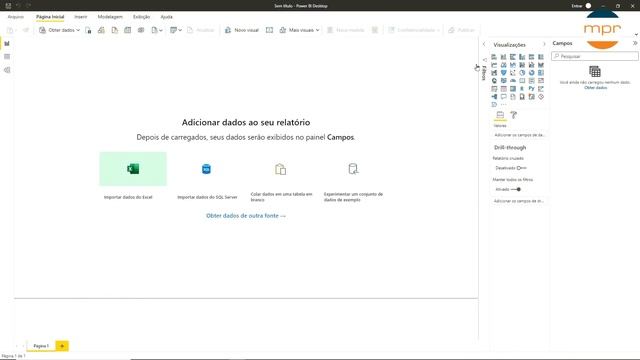Select the Stacked area chart visual
640x360 pixels.
coord(513,65)
